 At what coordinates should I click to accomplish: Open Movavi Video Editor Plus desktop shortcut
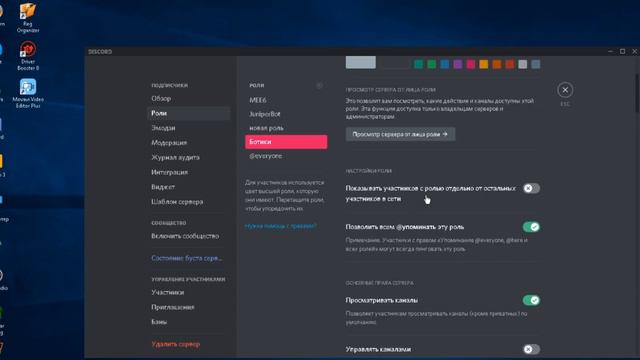click(28, 93)
